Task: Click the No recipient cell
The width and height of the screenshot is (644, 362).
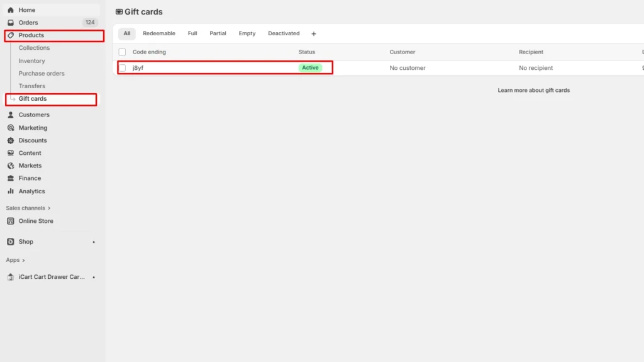Action: 536,68
